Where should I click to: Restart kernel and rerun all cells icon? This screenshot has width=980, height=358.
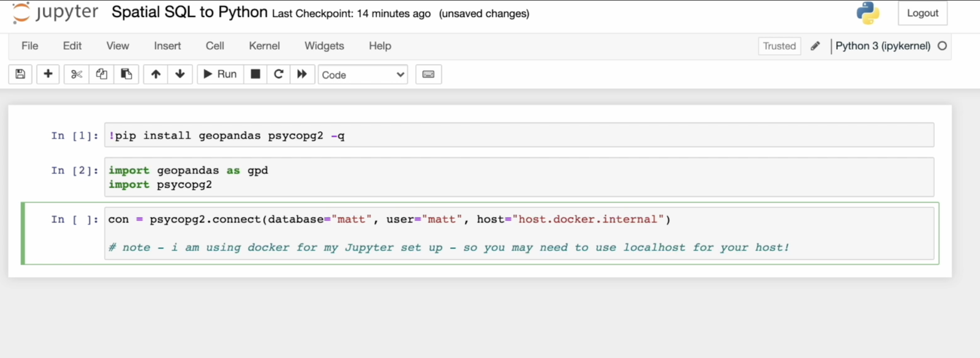click(302, 74)
